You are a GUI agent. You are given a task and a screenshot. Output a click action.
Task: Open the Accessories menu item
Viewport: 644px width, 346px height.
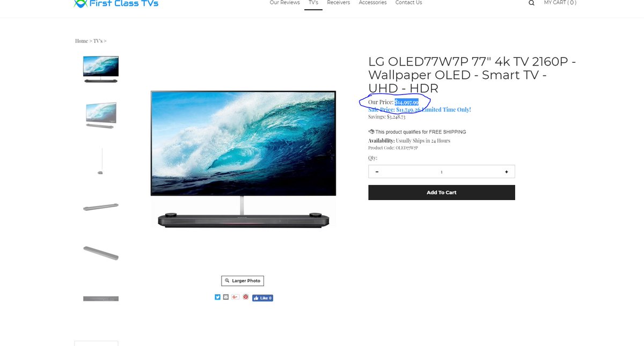click(372, 3)
